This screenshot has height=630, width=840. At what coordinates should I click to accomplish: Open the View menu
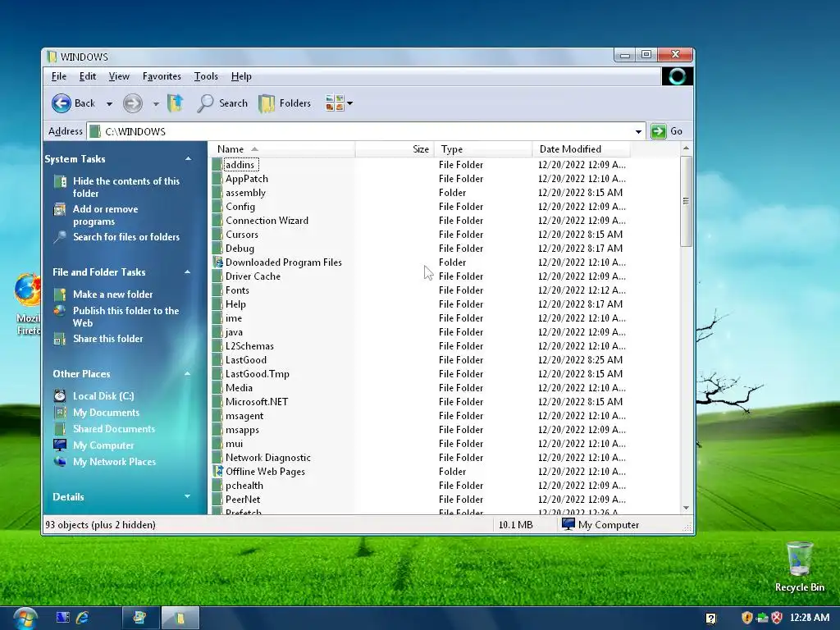[x=119, y=76]
